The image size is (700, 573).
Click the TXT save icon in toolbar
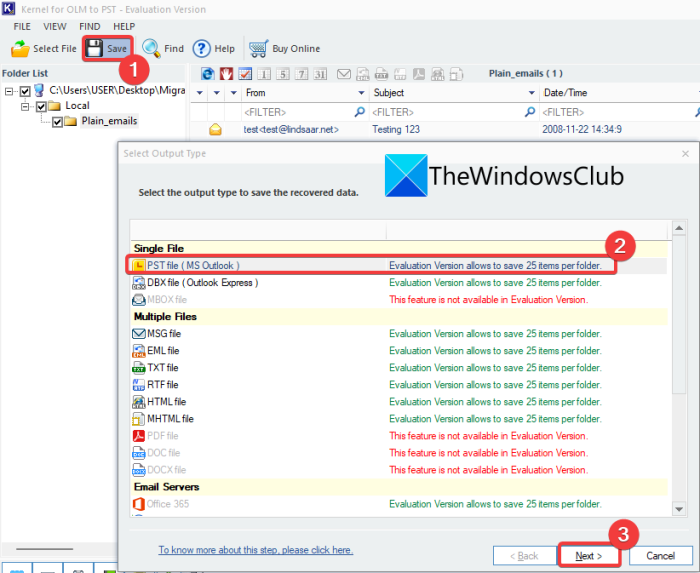(381, 74)
